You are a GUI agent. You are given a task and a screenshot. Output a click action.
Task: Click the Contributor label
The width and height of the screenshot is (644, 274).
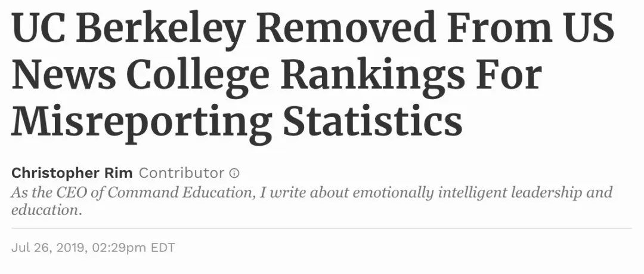tap(181, 174)
